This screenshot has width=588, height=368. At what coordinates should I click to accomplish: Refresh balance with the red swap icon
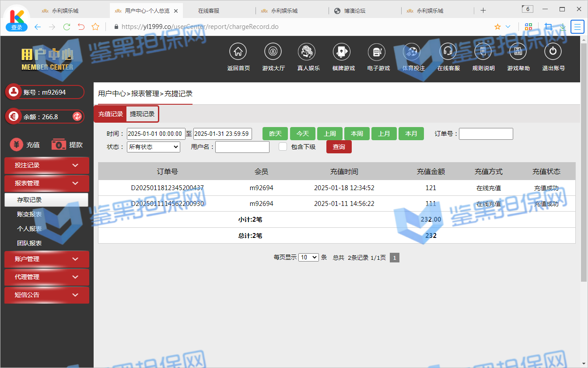(77, 117)
